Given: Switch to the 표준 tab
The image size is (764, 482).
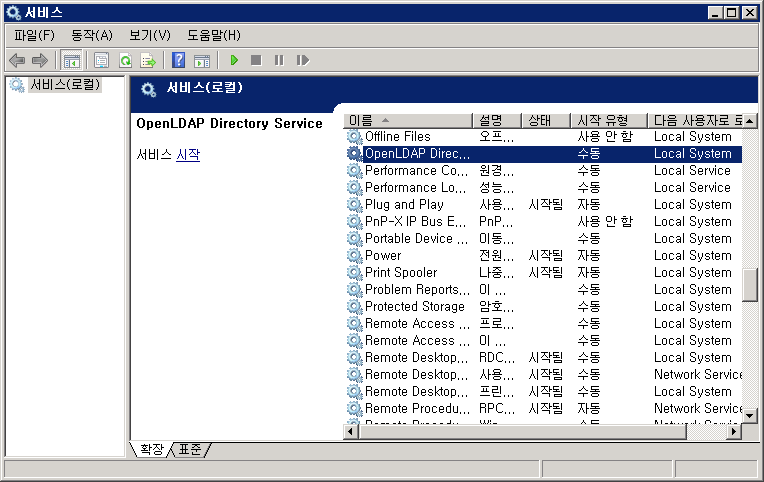Looking at the screenshot, I should (x=190, y=449).
